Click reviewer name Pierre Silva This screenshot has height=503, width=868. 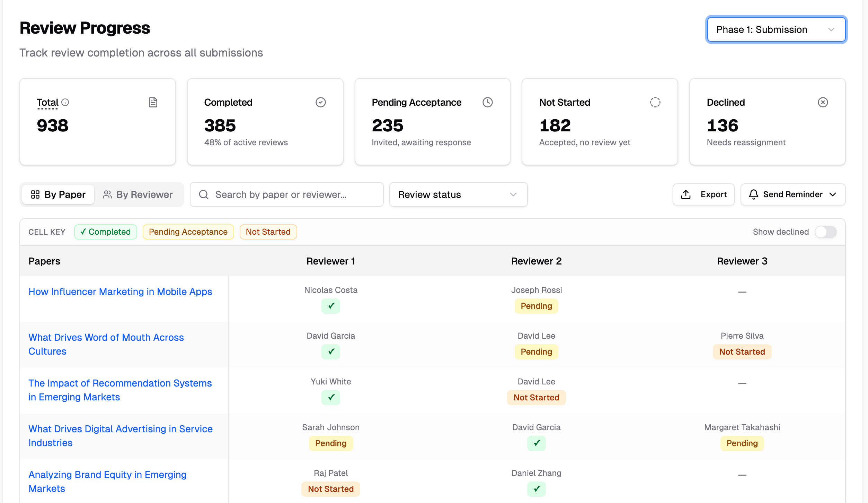click(x=742, y=336)
